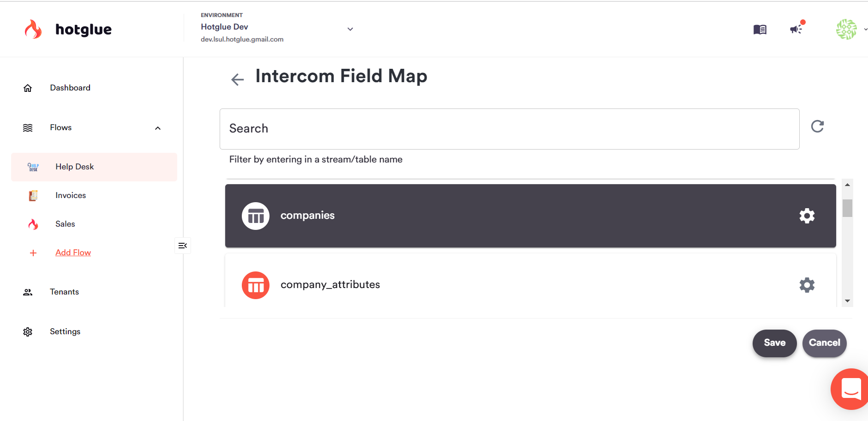The width and height of the screenshot is (868, 421).
Task: Click dev.lsul.hotglue.gmail.com text
Action: coord(242,39)
